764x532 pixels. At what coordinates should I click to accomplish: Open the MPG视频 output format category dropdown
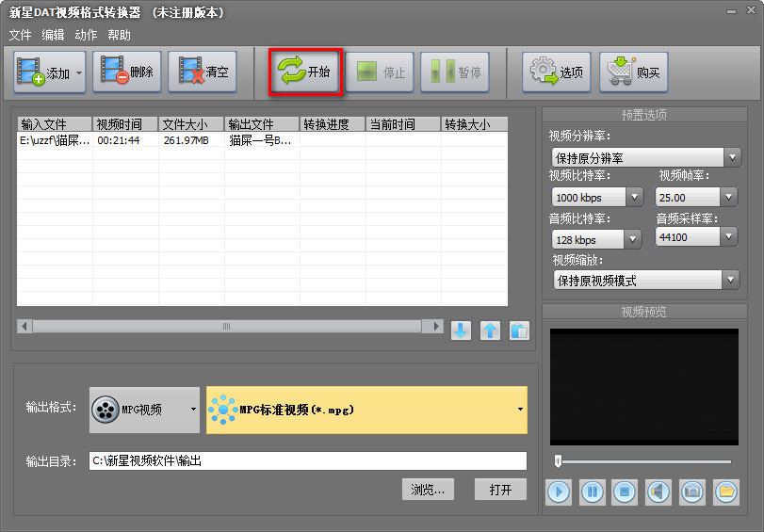(x=144, y=410)
